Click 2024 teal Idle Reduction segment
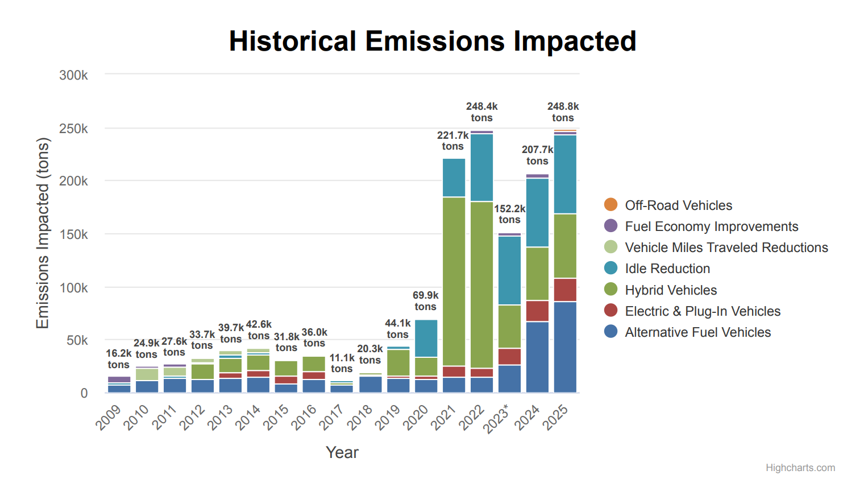Viewport: 868px width, 483px height. (537, 213)
